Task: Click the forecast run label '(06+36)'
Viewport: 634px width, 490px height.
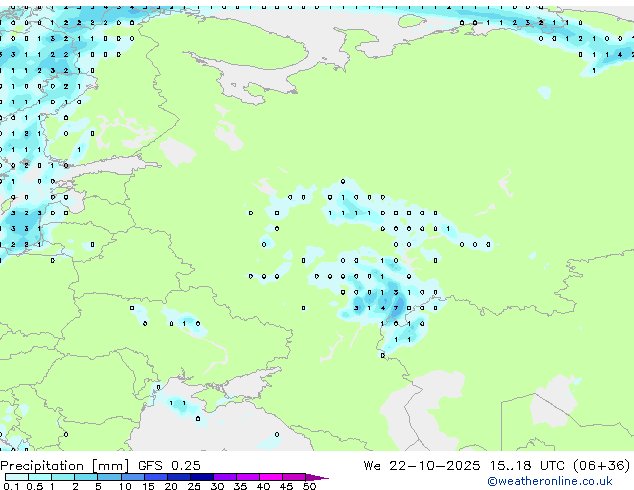Action: point(602,466)
